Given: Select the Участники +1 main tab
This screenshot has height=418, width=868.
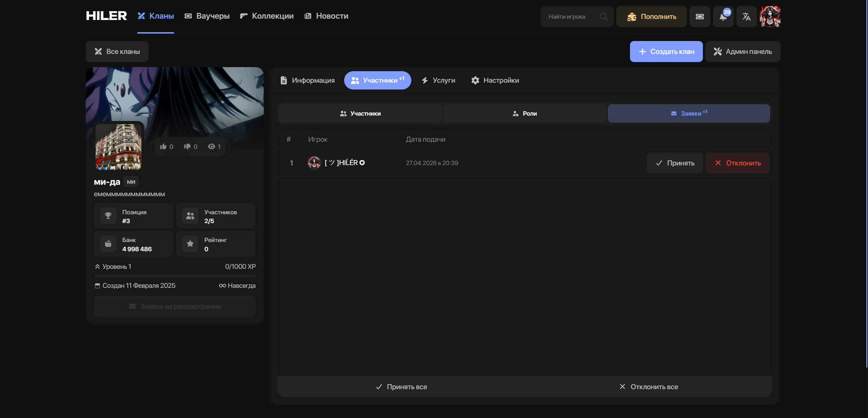Looking at the screenshot, I should (x=378, y=80).
